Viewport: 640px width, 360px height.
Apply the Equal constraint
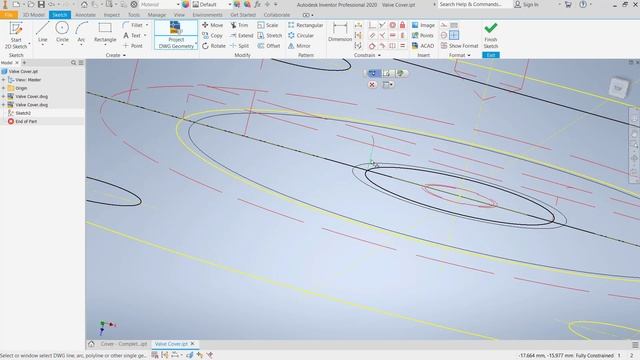pyautogui.click(x=402, y=46)
